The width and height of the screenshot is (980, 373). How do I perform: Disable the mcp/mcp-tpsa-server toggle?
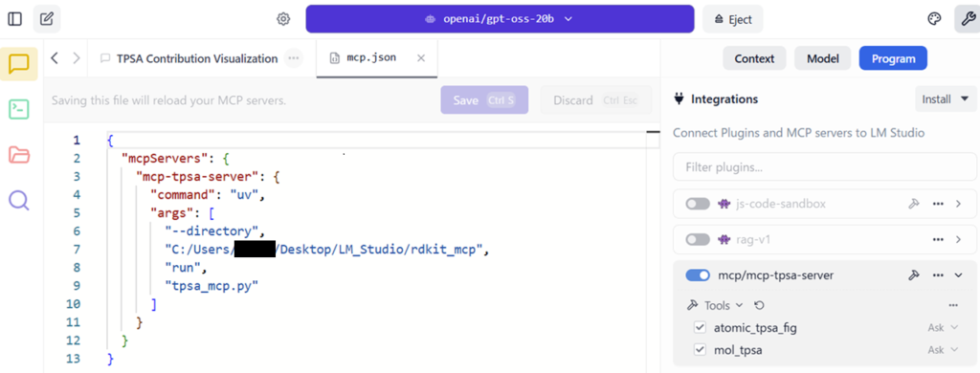click(698, 274)
